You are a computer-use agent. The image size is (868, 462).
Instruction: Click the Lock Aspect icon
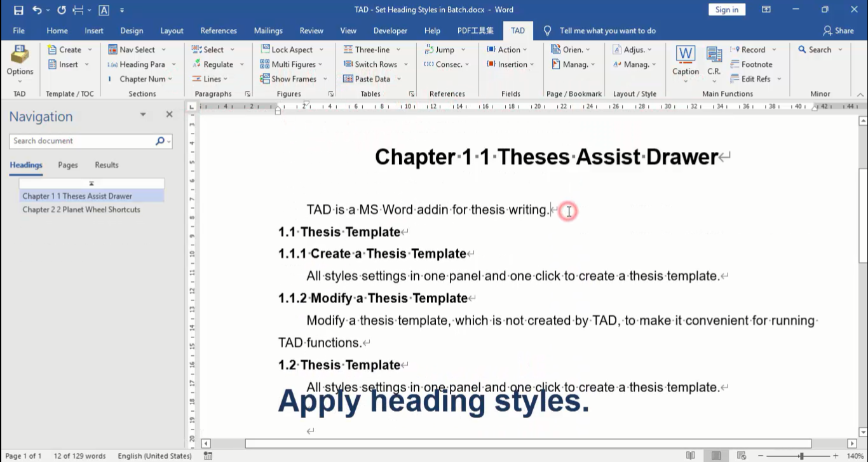264,50
